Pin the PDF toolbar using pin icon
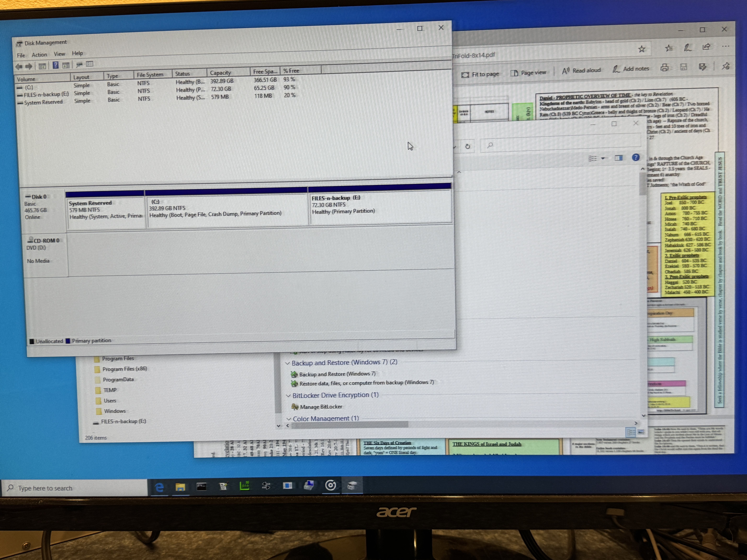The height and width of the screenshot is (560, 747). pos(725,66)
